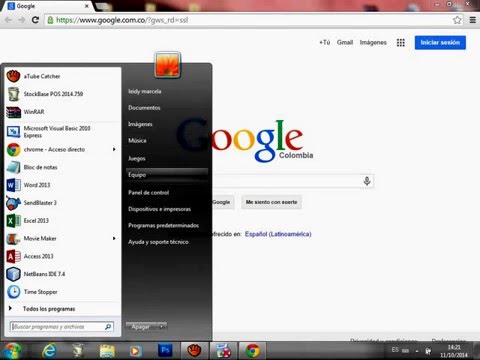Click the Apagar button

(141, 327)
